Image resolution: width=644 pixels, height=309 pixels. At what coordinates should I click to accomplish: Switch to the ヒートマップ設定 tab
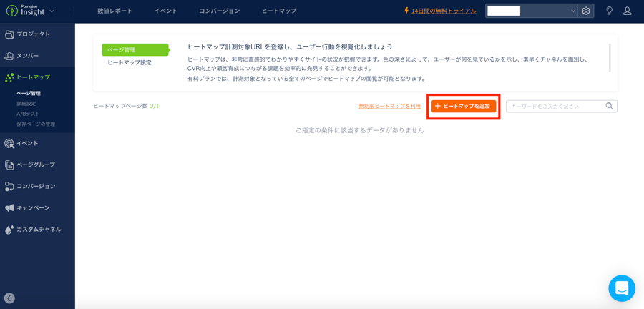(130, 63)
